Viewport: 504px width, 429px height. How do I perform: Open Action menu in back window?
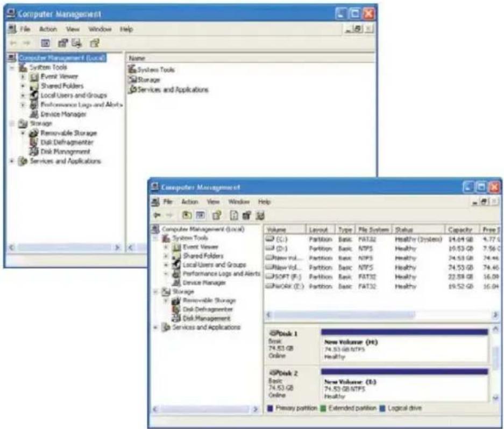tap(48, 29)
